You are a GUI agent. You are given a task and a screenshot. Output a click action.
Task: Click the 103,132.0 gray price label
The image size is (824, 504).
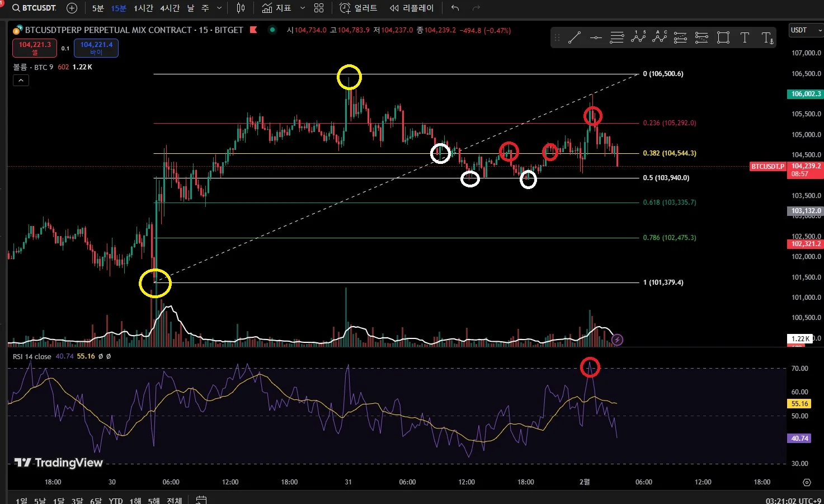pyautogui.click(x=806, y=211)
